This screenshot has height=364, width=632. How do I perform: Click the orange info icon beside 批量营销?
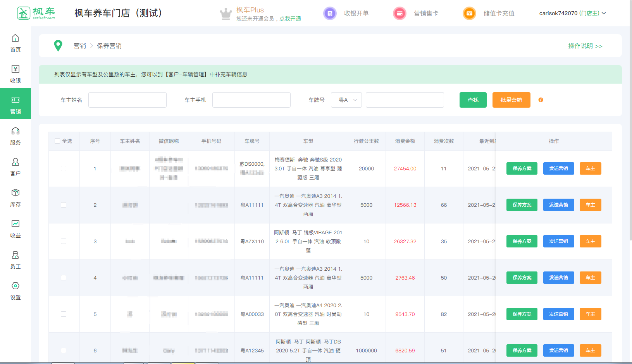click(541, 100)
